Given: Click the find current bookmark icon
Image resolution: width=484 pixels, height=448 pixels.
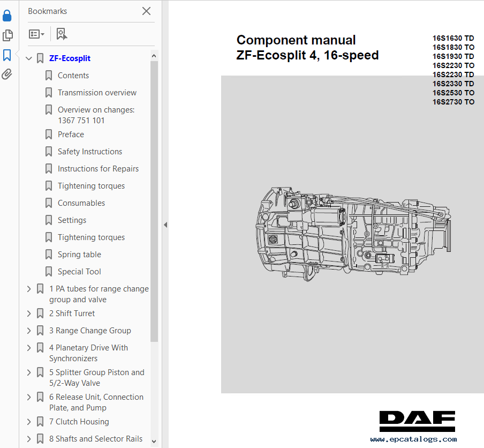Looking at the screenshot, I should click(62, 34).
